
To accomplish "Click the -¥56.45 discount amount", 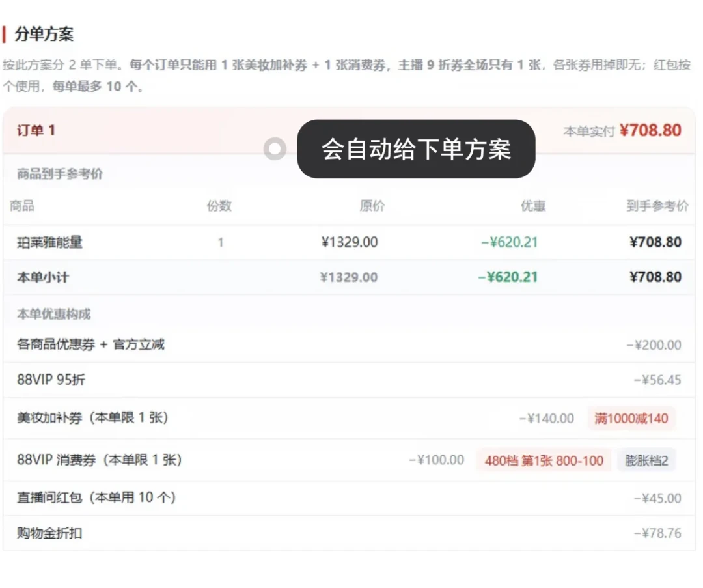I will point(657,380).
